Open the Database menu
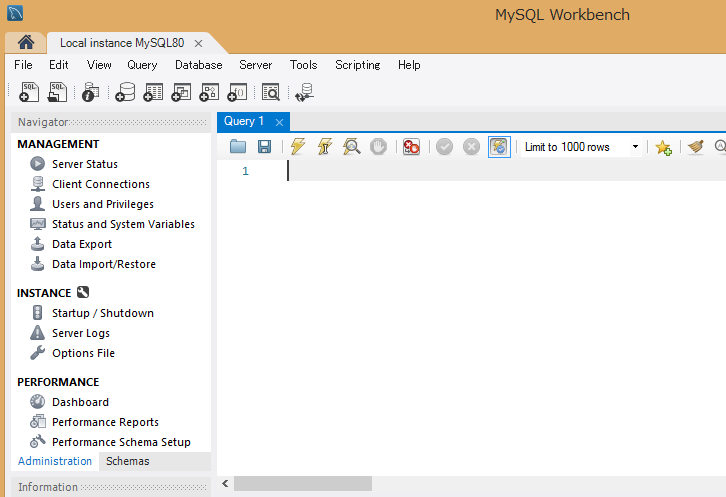The height and width of the screenshot is (497, 726). (x=199, y=65)
